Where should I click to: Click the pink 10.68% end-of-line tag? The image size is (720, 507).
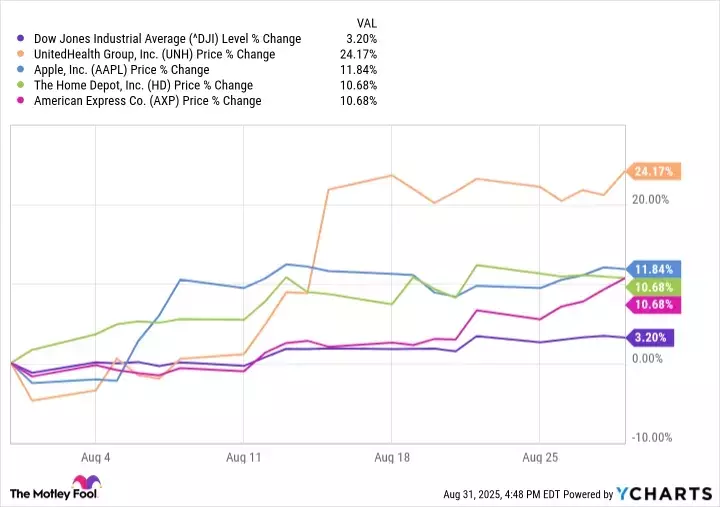pos(654,304)
